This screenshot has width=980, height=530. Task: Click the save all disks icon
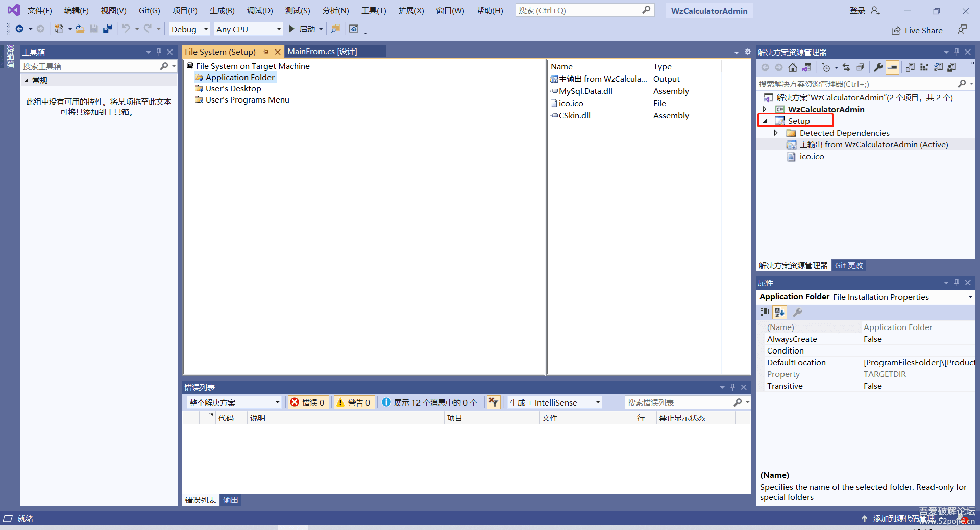[x=108, y=29]
